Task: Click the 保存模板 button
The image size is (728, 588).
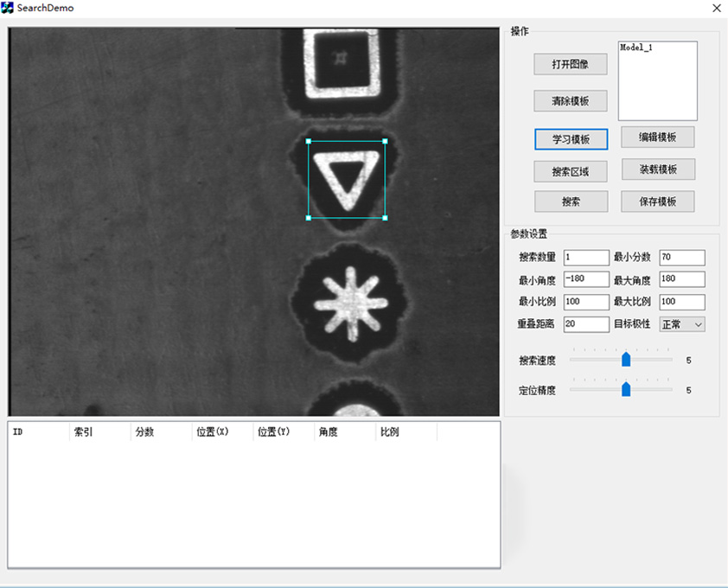Action: (657, 201)
